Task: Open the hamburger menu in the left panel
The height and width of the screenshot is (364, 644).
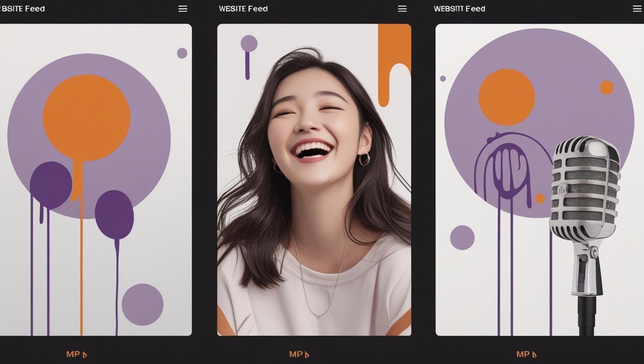Action: pyautogui.click(x=183, y=9)
